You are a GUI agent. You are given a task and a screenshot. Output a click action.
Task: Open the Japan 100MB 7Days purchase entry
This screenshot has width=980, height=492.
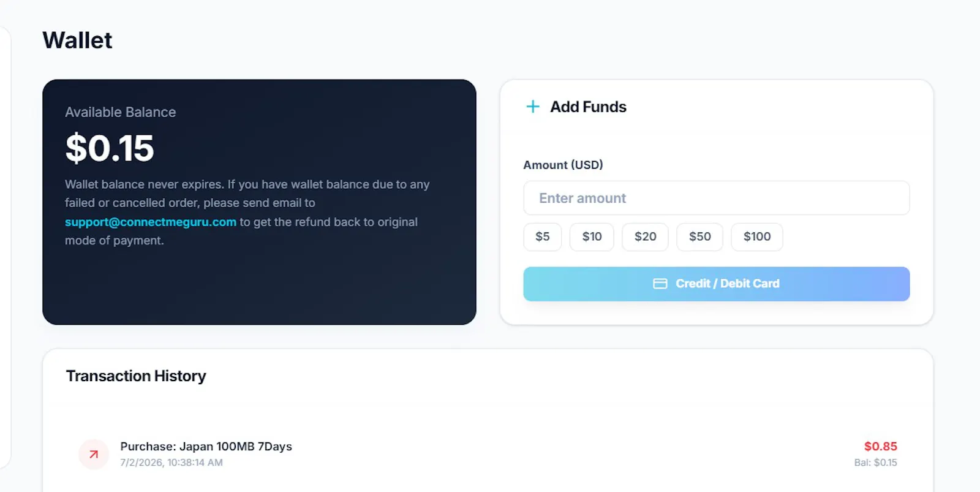(206, 447)
